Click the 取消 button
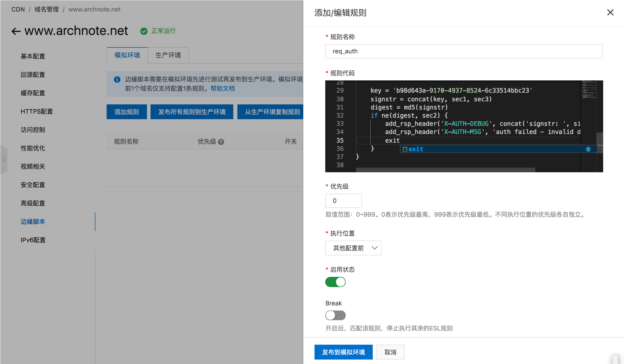Viewport: 624px width, 364px height. [390, 352]
